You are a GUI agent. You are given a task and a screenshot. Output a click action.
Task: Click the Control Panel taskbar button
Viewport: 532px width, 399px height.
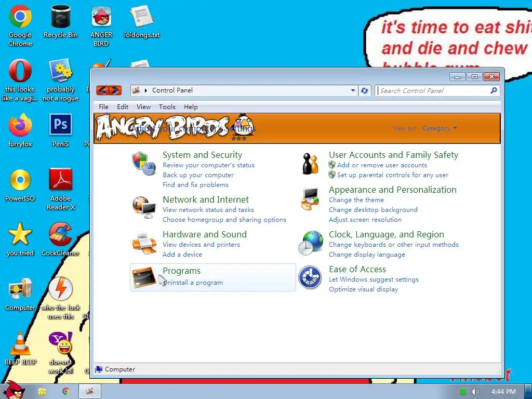coord(90,391)
